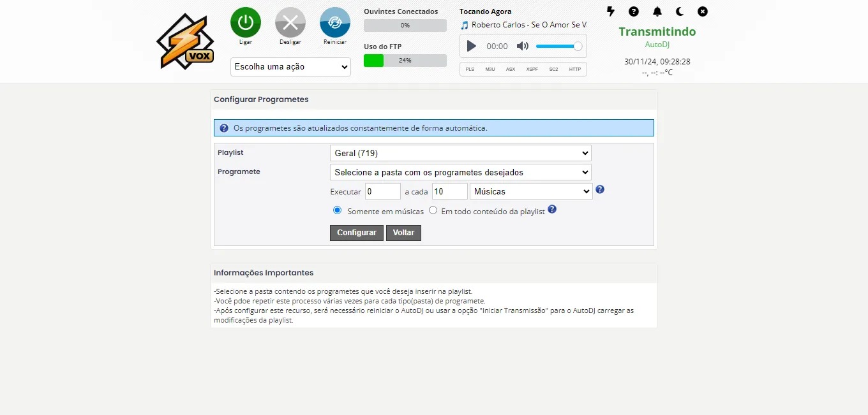Viewport: 868px width, 415px height.
Task: Click the Voltar button
Action: 403,233
